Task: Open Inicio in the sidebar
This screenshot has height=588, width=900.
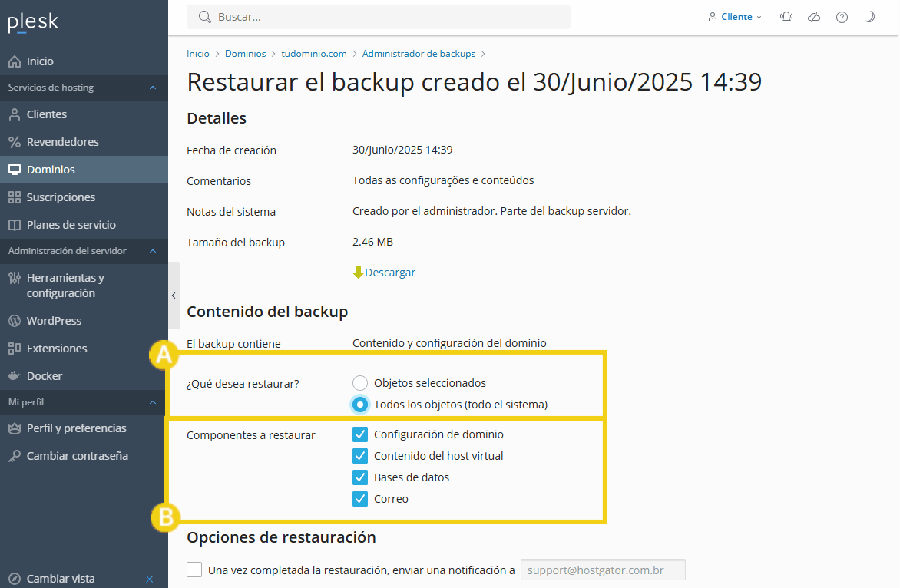Action: pos(84,61)
